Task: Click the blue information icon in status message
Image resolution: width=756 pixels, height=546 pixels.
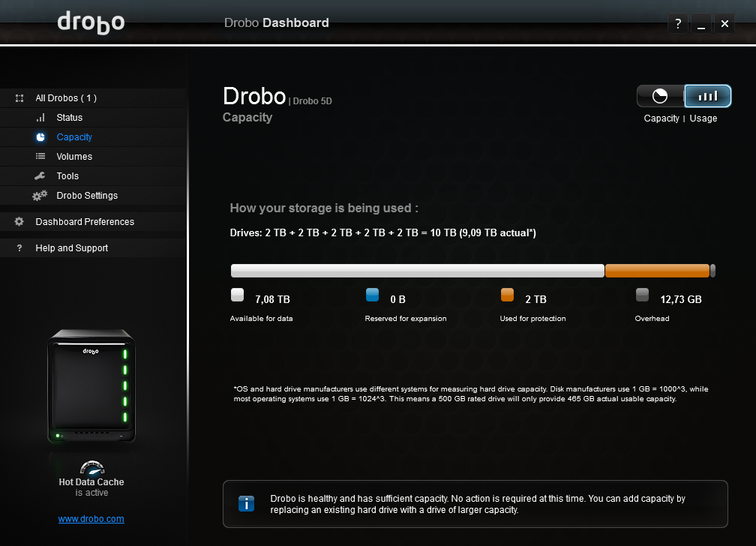Action: [x=246, y=503]
